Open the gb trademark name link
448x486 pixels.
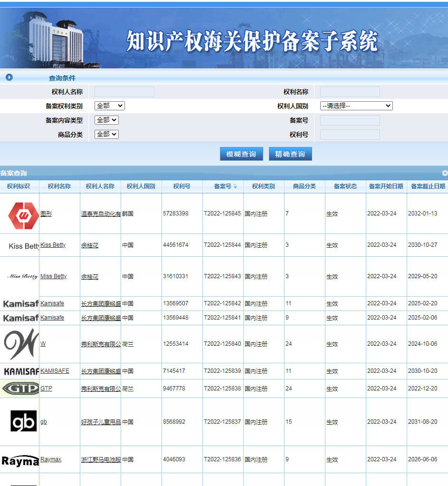tap(44, 422)
